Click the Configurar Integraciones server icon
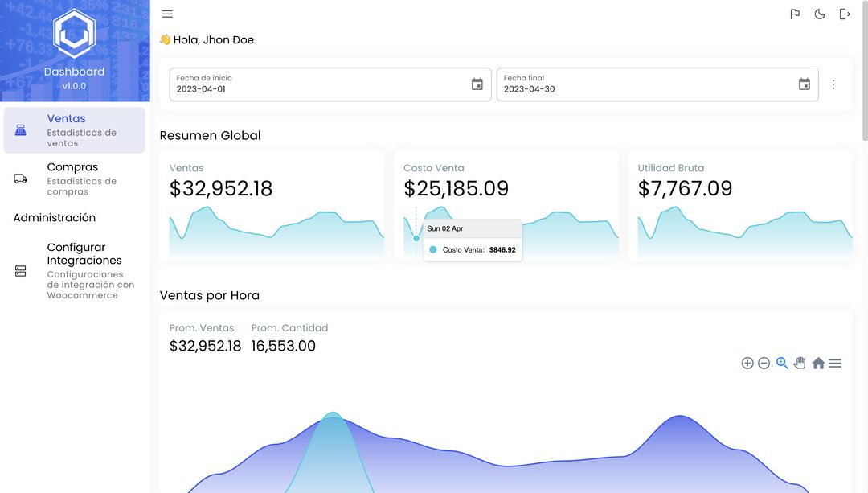This screenshot has width=868, height=493. point(20,271)
